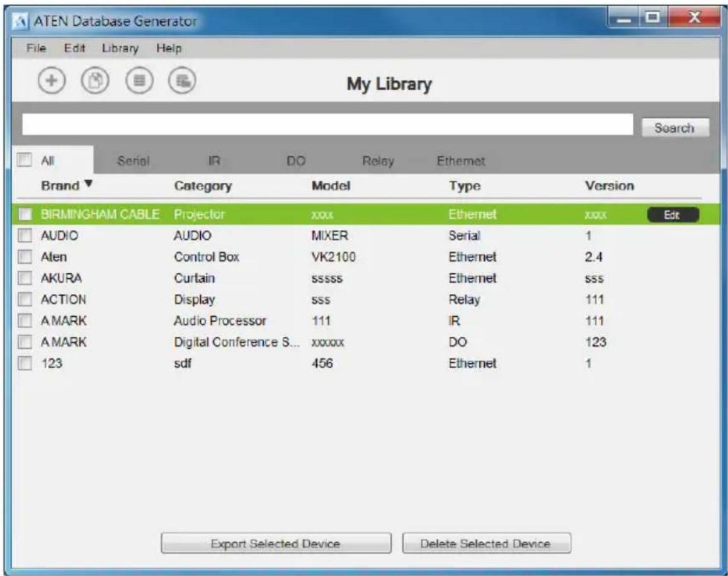Switch to the DO tab

pyautogui.click(x=296, y=161)
